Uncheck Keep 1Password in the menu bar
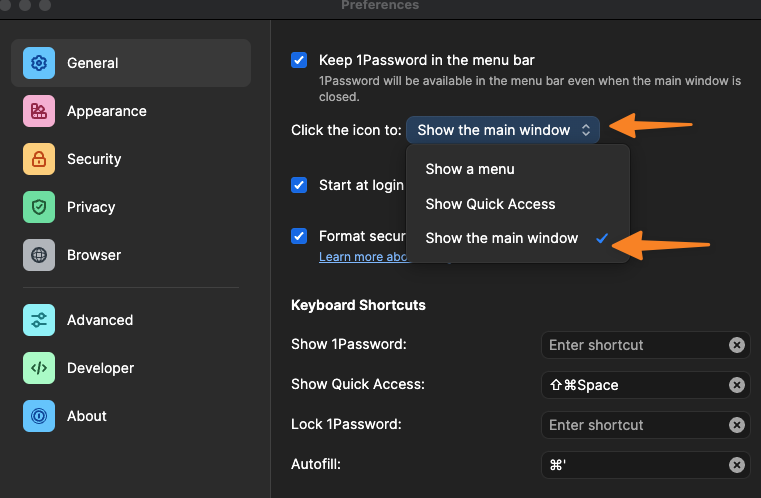Viewport: 761px width, 498px height. 299,60
